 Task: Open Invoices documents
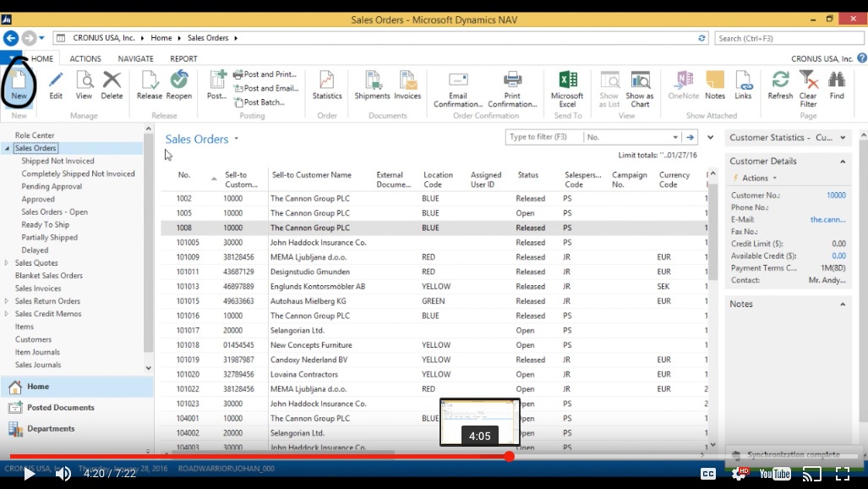[x=407, y=85]
